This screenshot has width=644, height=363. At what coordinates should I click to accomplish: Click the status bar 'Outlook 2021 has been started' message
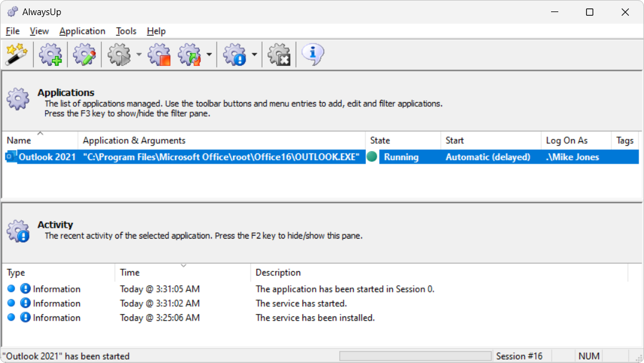(66, 356)
